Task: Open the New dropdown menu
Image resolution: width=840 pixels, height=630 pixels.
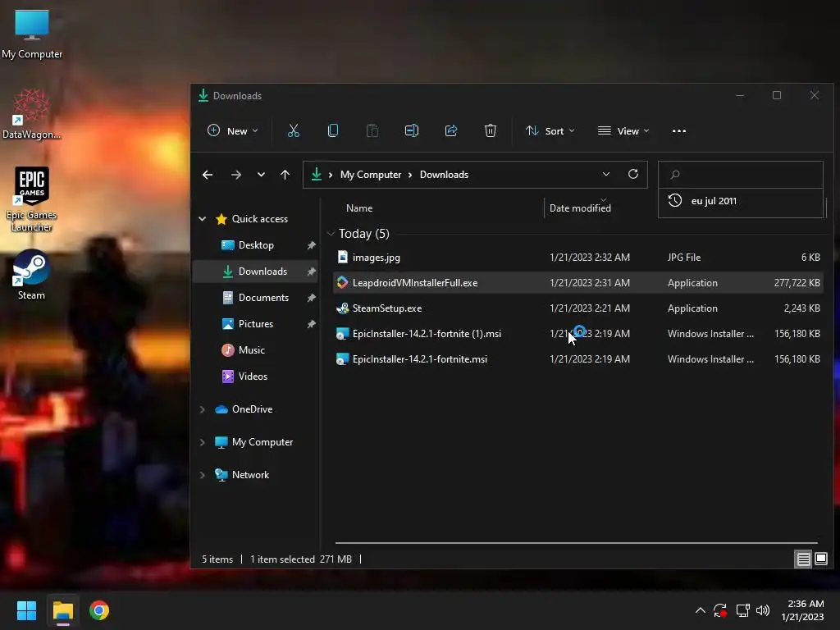Action: [232, 130]
